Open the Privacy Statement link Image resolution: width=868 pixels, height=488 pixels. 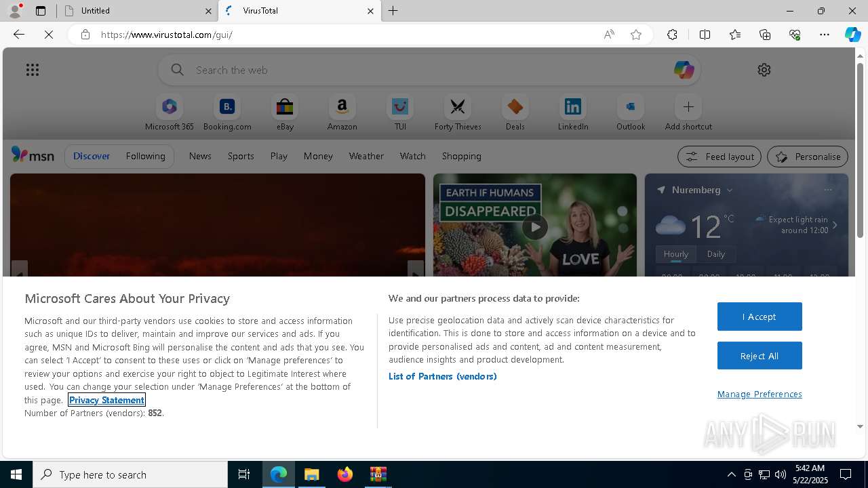106,400
